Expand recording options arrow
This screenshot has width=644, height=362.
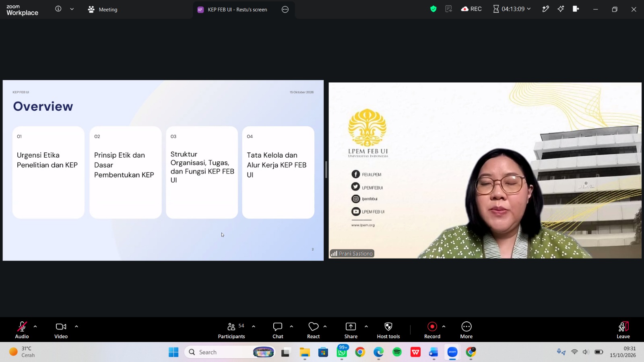point(444,327)
